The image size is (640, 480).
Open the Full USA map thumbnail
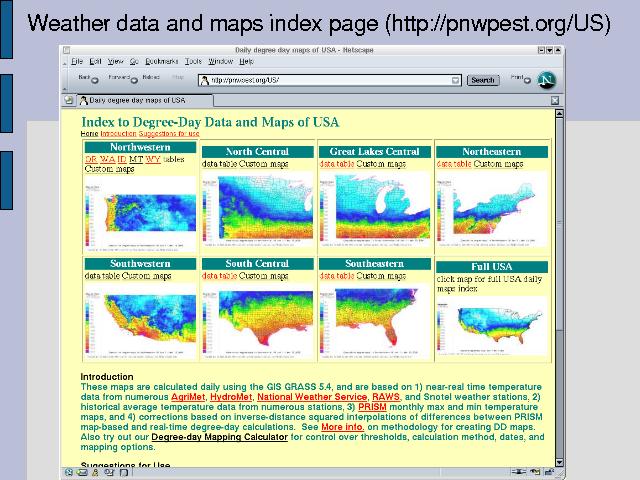click(492, 320)
